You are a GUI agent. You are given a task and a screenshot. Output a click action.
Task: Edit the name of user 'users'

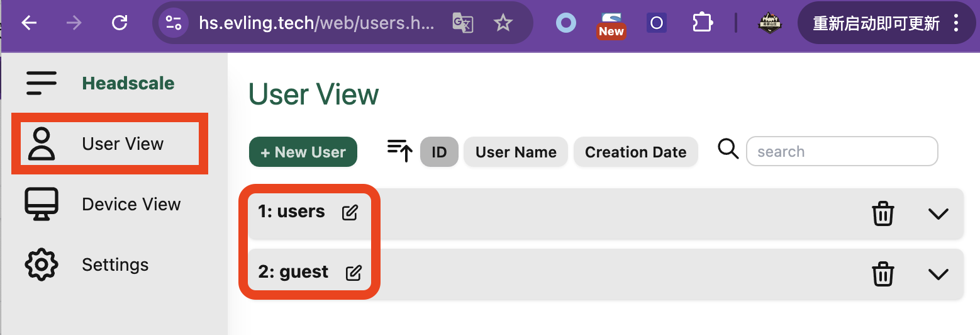coord(350,213)
